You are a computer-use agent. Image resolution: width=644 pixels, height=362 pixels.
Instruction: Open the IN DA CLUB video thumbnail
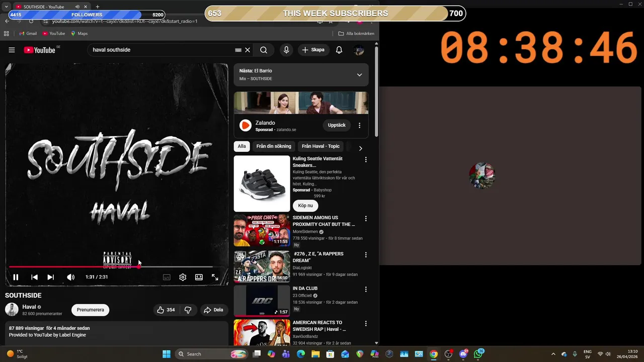pyautogui.click(x=262, y=301)
